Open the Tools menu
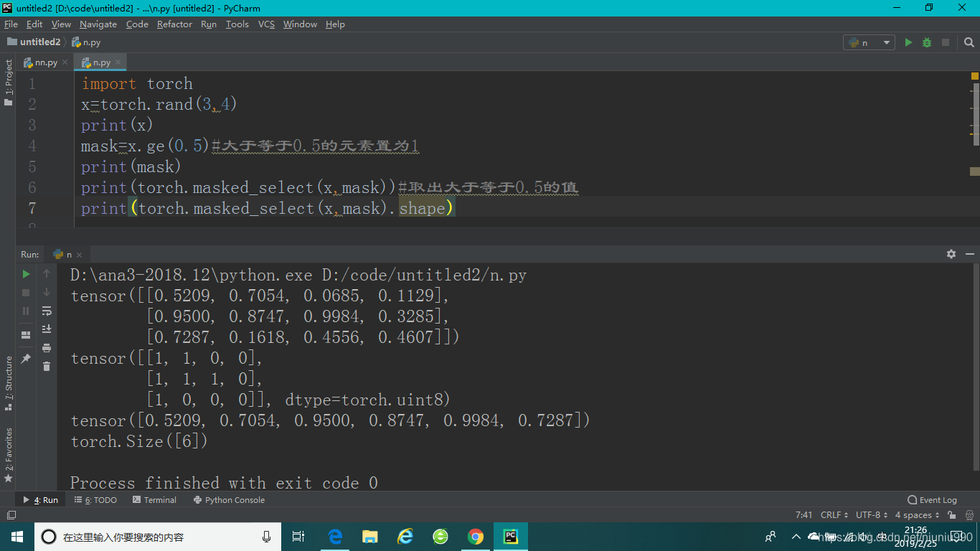The height and width of the screenshot is (551, 980). click(237, 24)
